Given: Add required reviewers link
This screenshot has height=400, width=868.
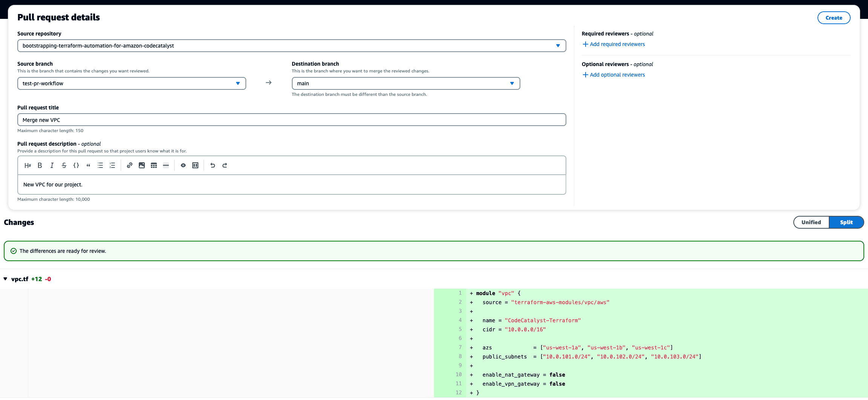Looking at the screenshot, I should 617,44.
